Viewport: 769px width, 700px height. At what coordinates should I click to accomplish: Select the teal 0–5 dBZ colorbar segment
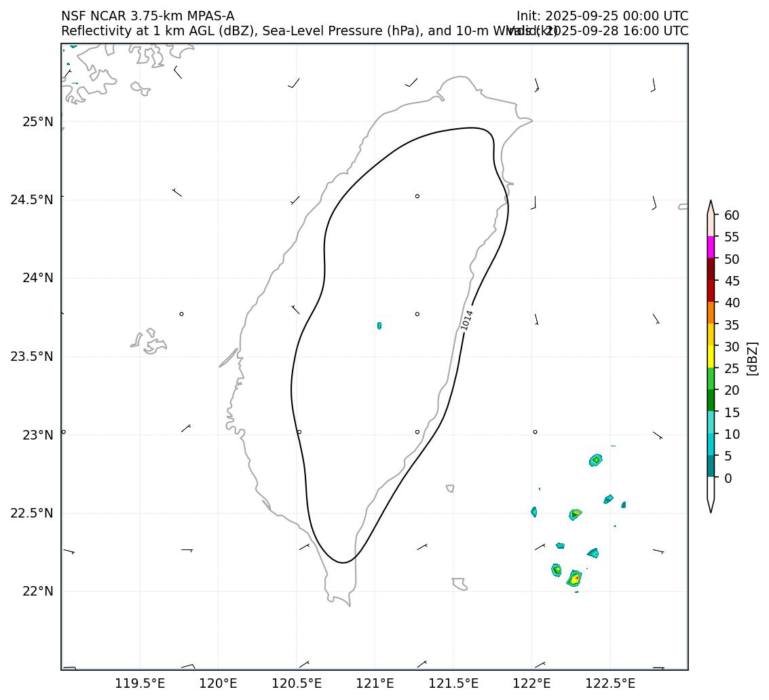tap(711, 466)
